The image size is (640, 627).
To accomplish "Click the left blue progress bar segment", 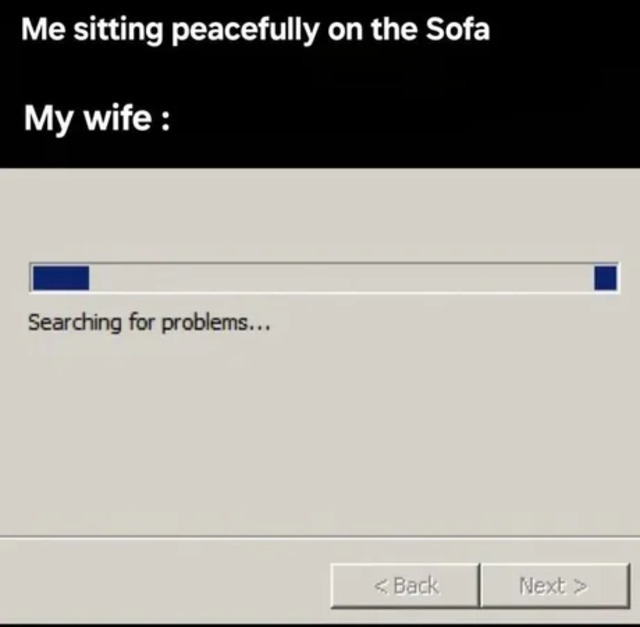I will 61,278.
